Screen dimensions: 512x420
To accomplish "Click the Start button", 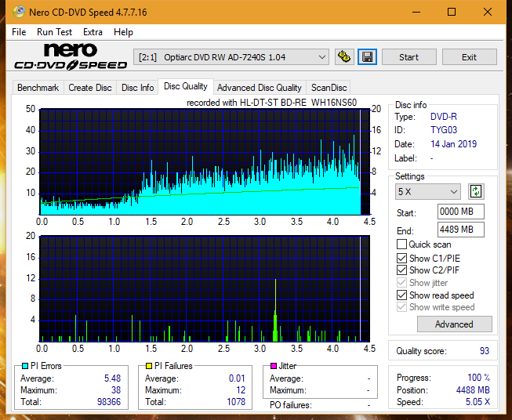I will 409,57.
